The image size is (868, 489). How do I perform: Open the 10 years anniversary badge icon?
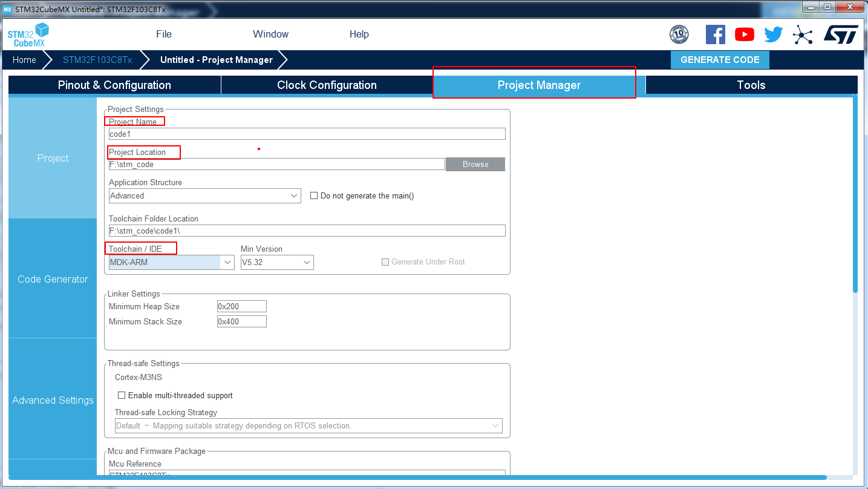coord(679,34)
